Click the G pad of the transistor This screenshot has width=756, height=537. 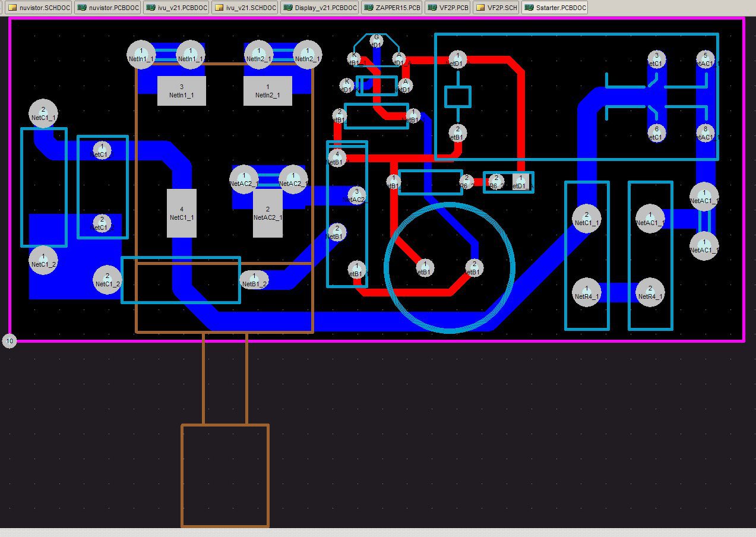pyautogui.click(x=376, y=40)
